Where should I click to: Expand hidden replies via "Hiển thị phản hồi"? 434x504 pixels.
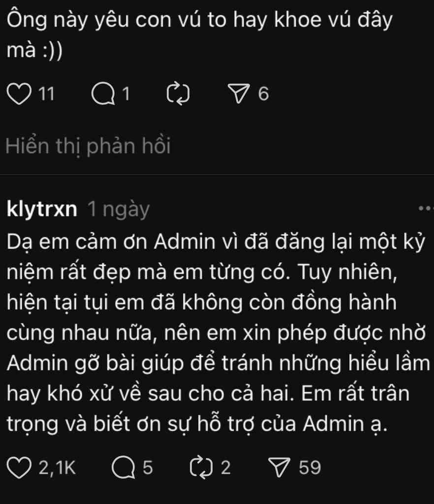tap(88, 146)
